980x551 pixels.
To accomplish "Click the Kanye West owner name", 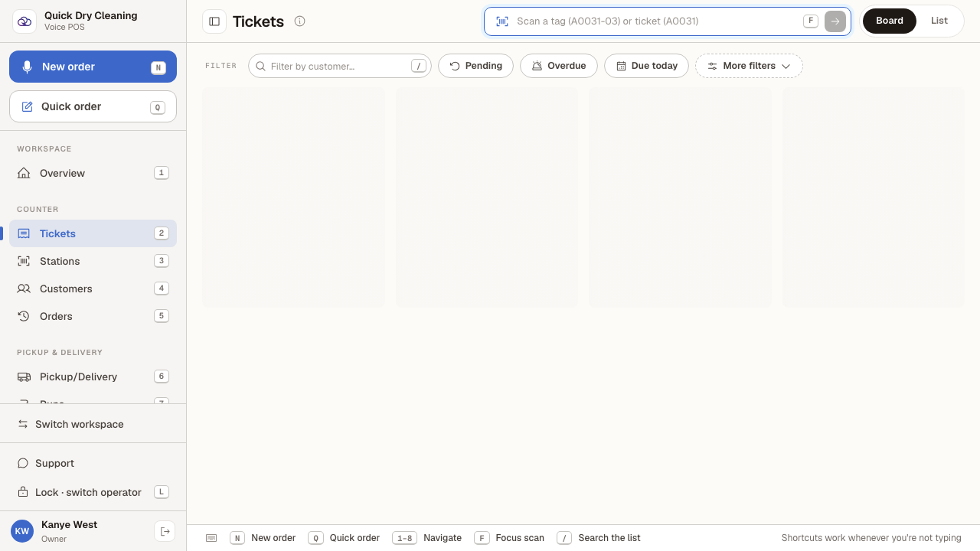I will pyautogui.click(x=69, y=525).
